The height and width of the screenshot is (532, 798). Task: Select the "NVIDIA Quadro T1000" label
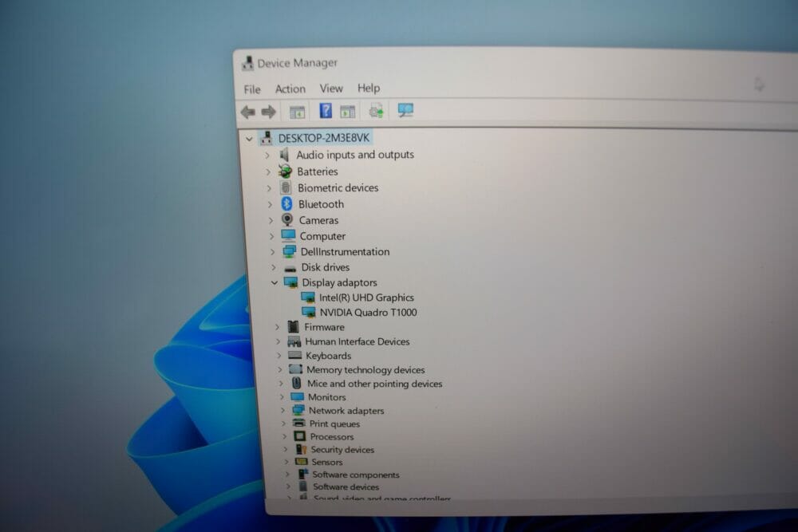[369, 313]
